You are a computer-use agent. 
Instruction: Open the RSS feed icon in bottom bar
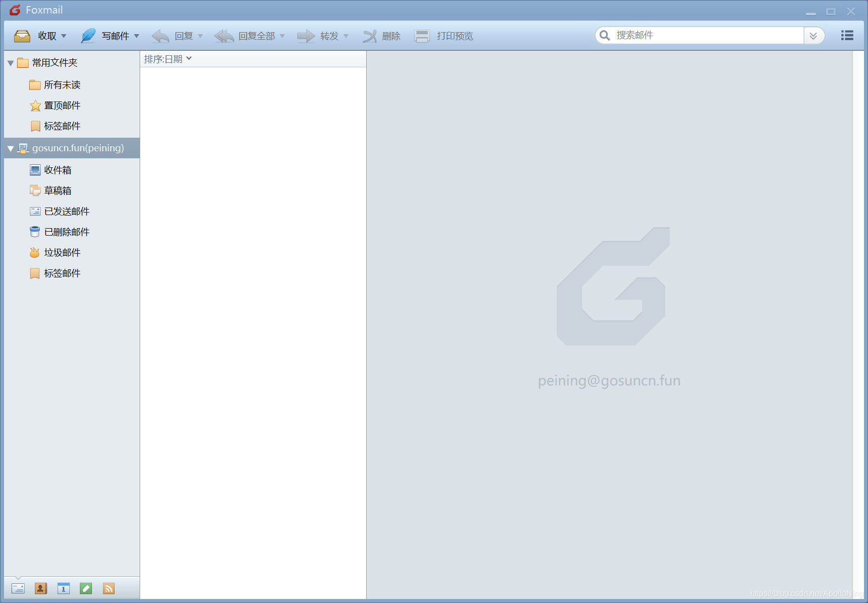click(x=108, y=588)
